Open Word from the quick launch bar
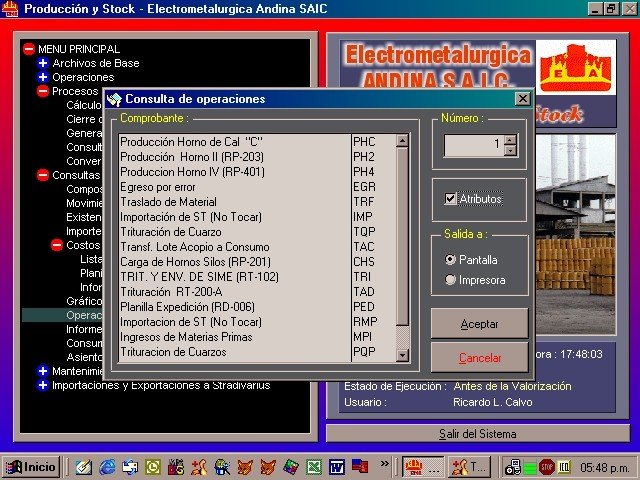Viewport: 640px width, 480px height. pos(337,467)
